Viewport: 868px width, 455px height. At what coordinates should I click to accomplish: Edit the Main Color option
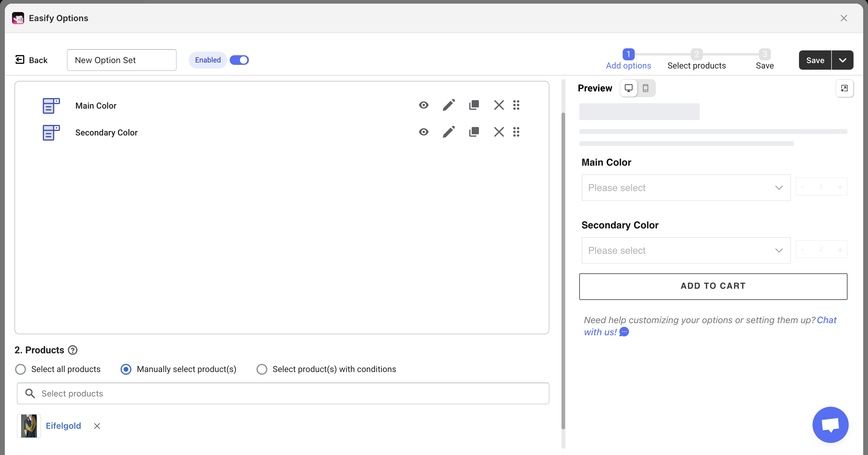448,105
